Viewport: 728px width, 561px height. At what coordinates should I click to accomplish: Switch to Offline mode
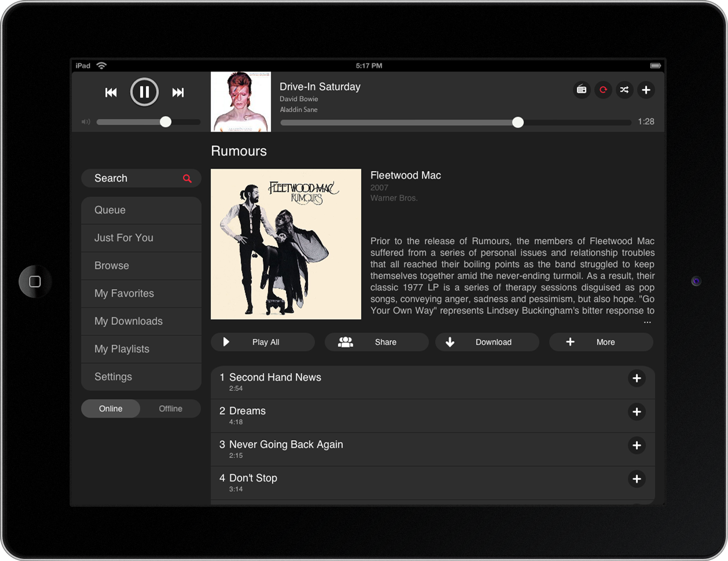[x=171, y=409]
